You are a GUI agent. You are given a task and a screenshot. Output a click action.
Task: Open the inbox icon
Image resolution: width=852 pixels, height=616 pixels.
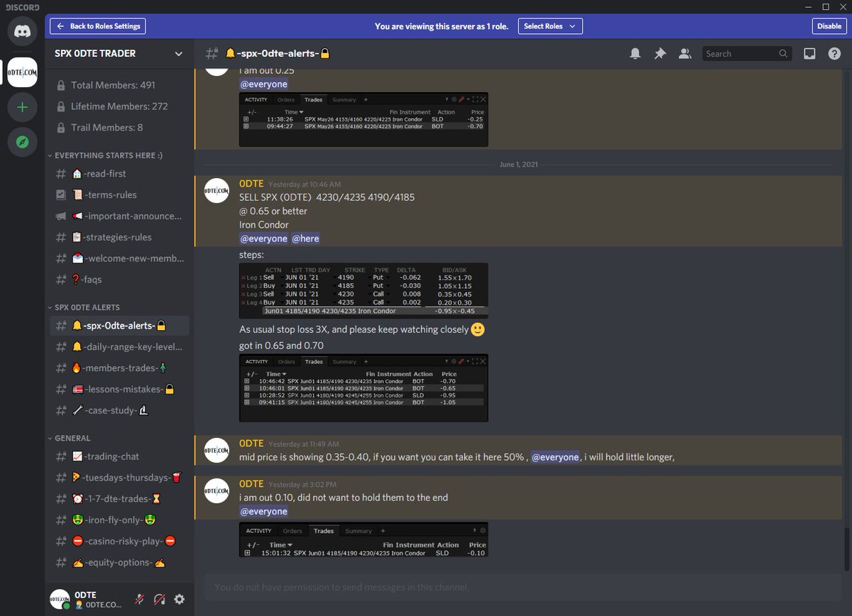pyautogui.click(x=809, y=53)
